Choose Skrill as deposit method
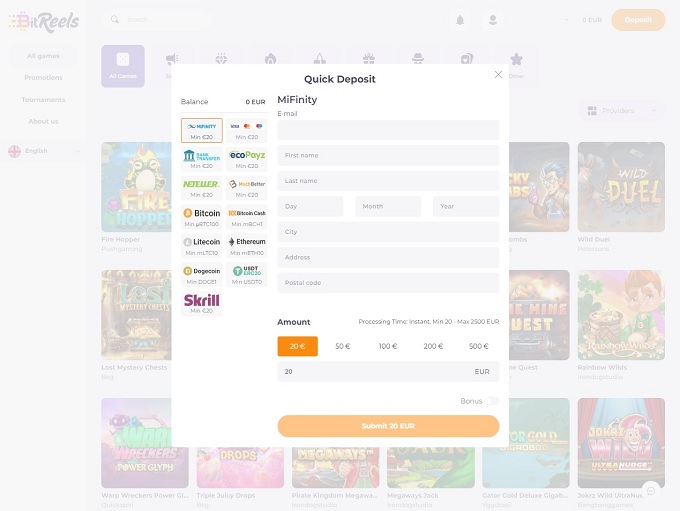680x511 pixels. pyautogui.click(x=202, y=302)
